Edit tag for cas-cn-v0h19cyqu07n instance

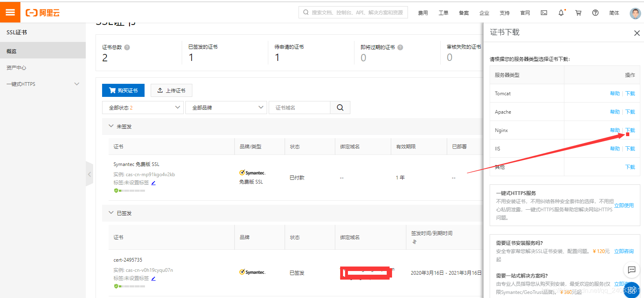tap(154, 278)
